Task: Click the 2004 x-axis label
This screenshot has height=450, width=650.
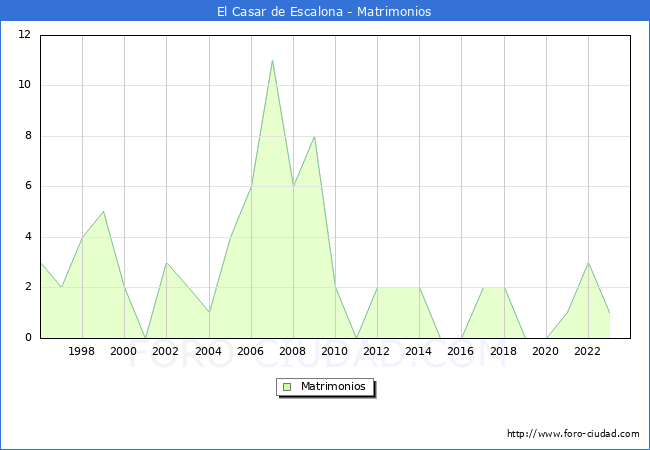Action: point(209,351)
